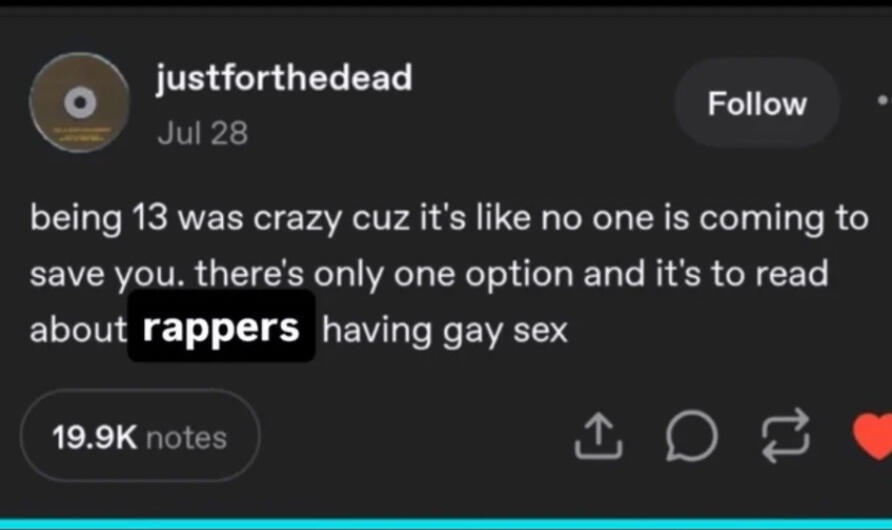This screenshot has height=530, width=892.
Task: Visit the justforthedead username link
Action: pos(284,78)
